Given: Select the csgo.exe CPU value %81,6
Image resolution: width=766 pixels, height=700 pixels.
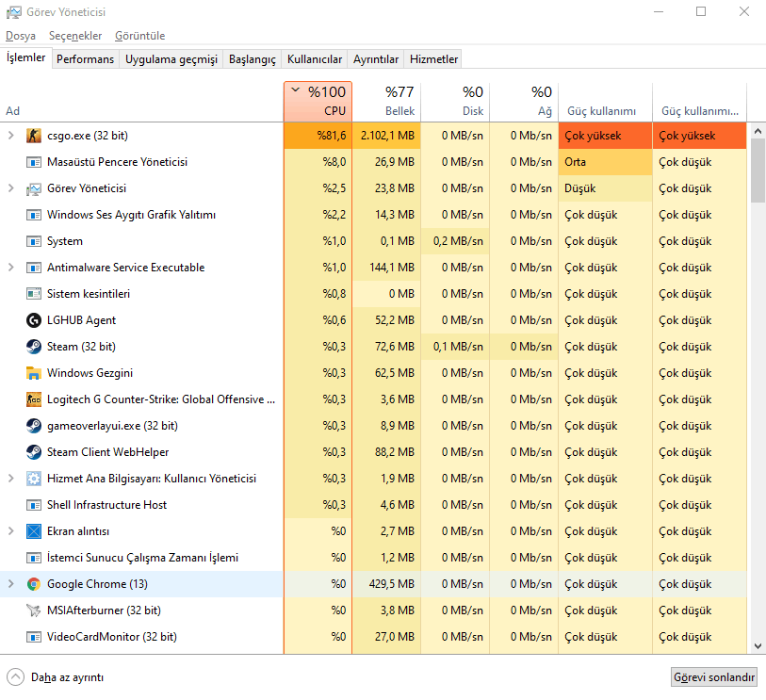Looking at the screenshot, I should click(x=318, y=136).
